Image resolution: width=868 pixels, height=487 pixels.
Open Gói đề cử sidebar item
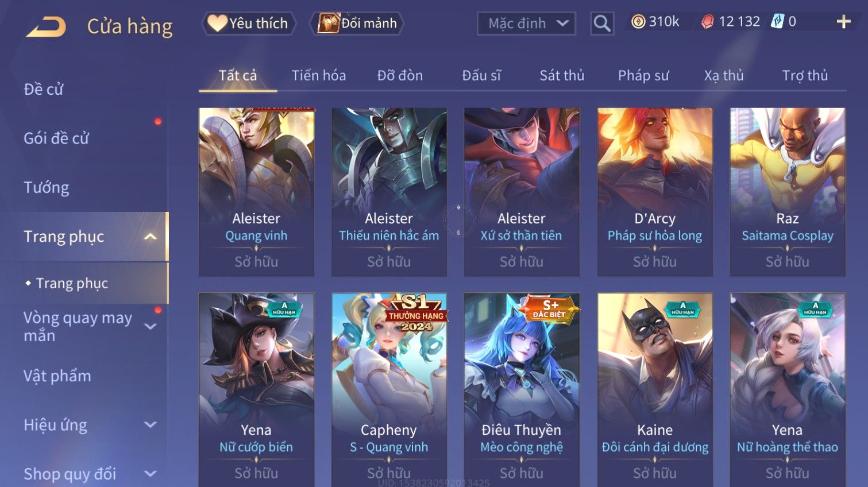(x=56, y=138)
